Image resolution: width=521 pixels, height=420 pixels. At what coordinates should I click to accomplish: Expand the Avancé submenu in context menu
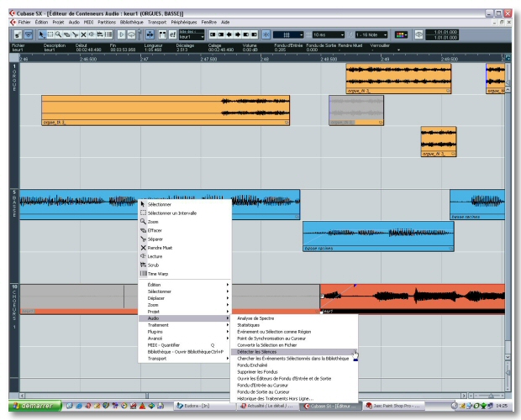click(x=185, y=339)
